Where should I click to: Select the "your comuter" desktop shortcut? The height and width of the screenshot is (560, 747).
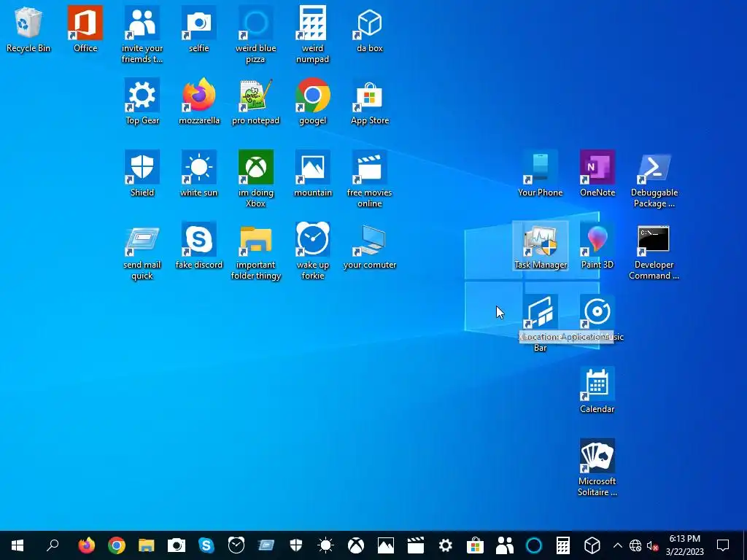tap(370, 246)
